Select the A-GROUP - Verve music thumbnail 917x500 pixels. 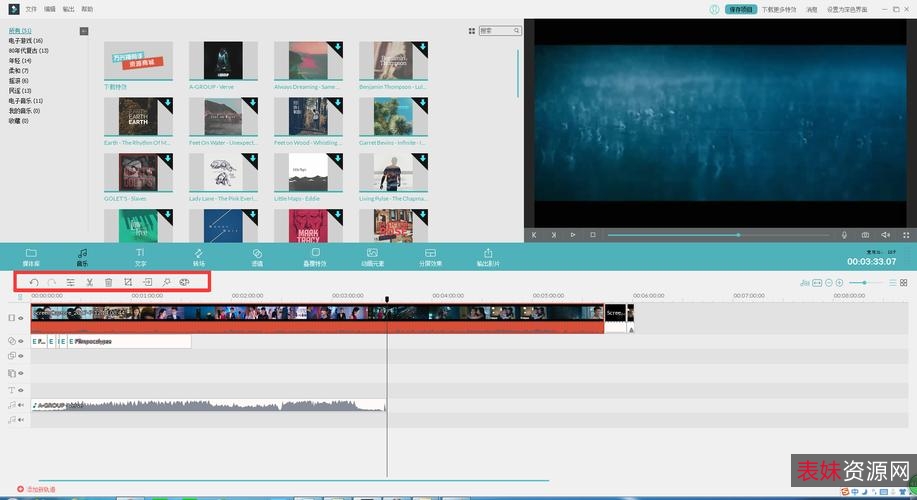pyautogui.click(x=223, y=60)
